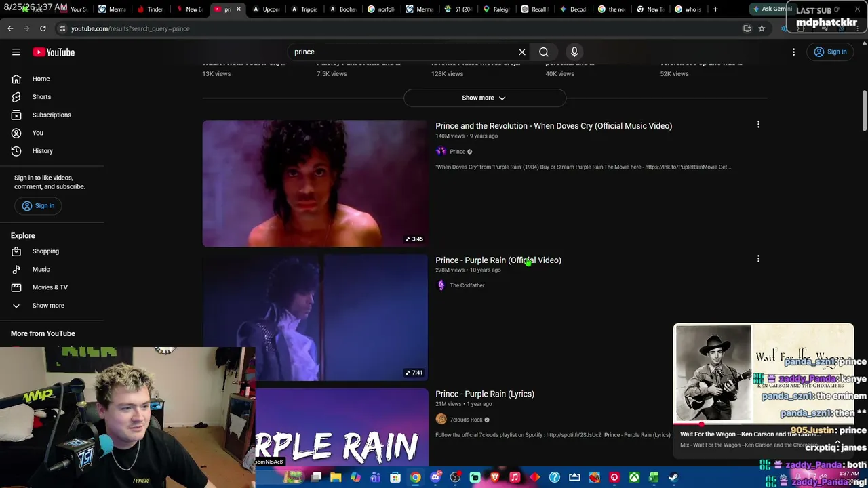The image size is (868, 488).
Task: Switch to the Raleigh maps tab
Action: click(x=498, y=9)
